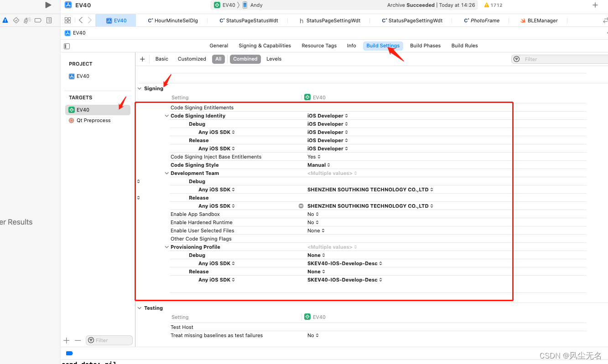Screen dimensions: 608x364
Task: Go back with the left chevron
Action: click(80, 21)
